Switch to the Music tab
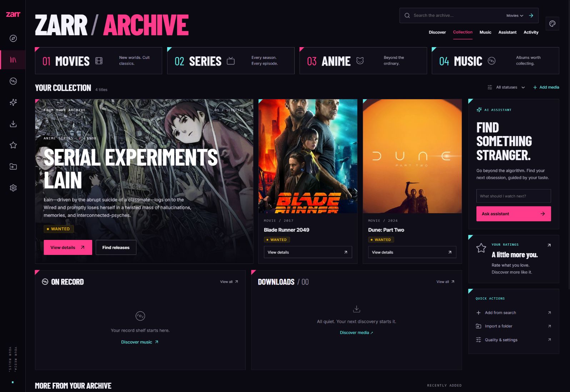The width and height of the screenshot is (570, 392). click(485, 32)
